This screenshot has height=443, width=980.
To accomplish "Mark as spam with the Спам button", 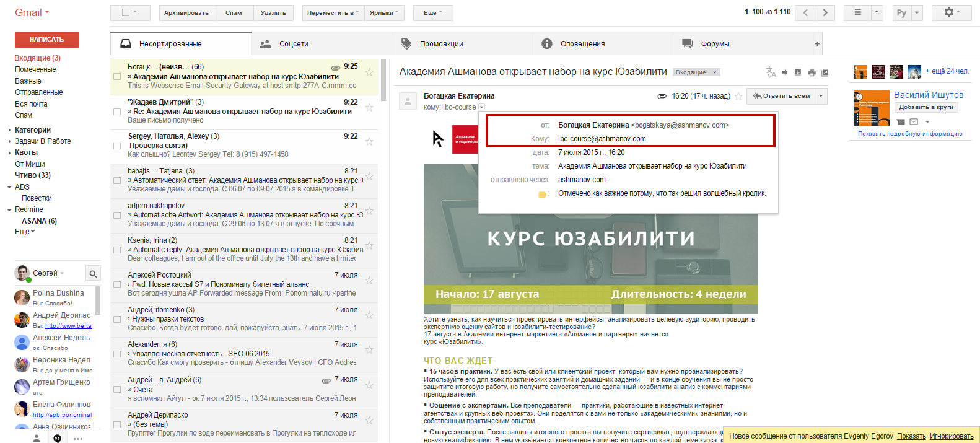I will click(x=234, y=12).
